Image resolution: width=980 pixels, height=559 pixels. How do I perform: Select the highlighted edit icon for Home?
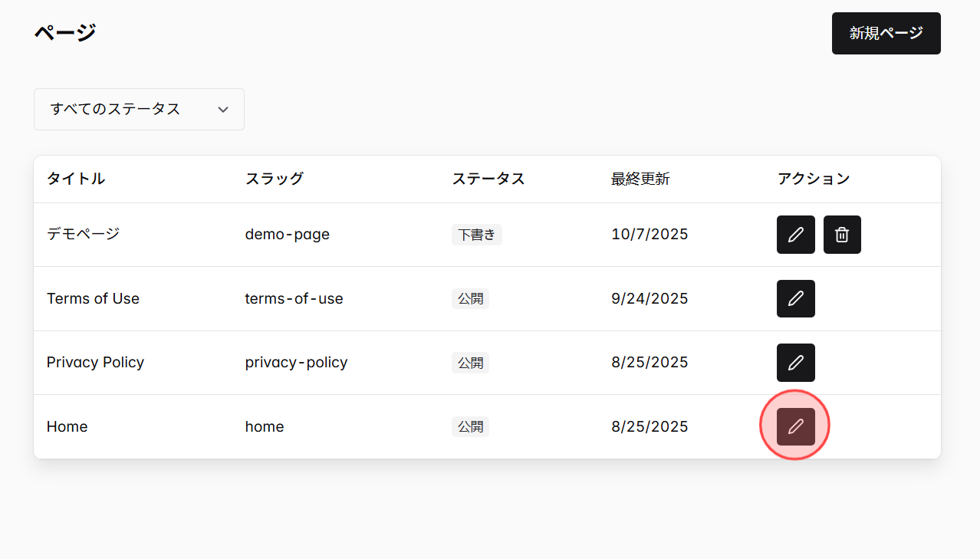tap(795, 426)
